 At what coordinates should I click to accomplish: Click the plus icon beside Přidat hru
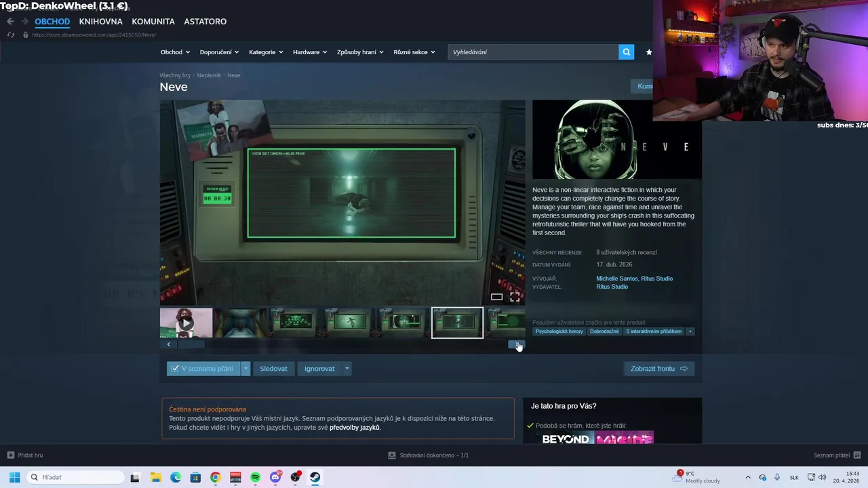10,455
